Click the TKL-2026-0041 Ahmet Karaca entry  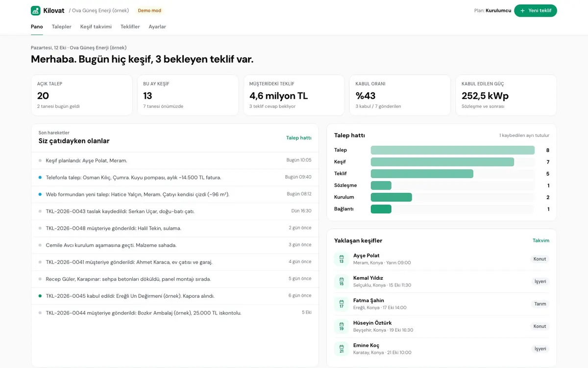[x=175, y=262]
